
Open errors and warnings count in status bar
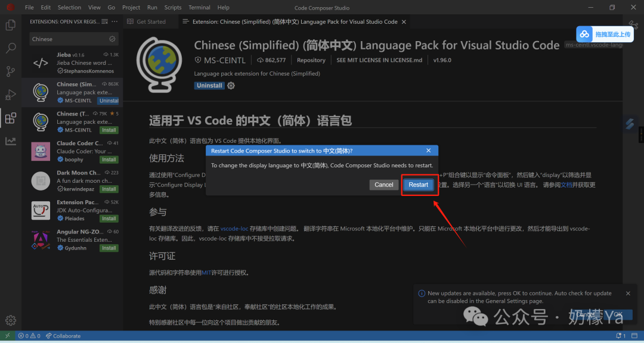(29, 336)
